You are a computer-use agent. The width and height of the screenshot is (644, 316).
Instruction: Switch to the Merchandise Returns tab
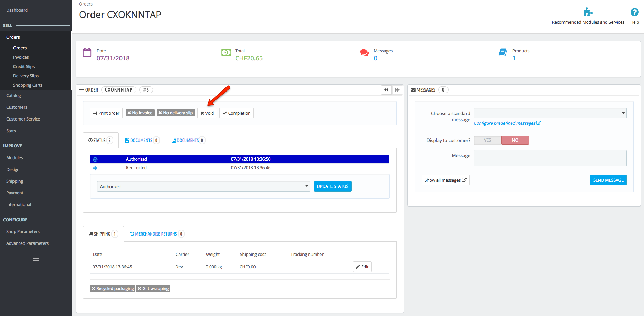coord(156,234)
